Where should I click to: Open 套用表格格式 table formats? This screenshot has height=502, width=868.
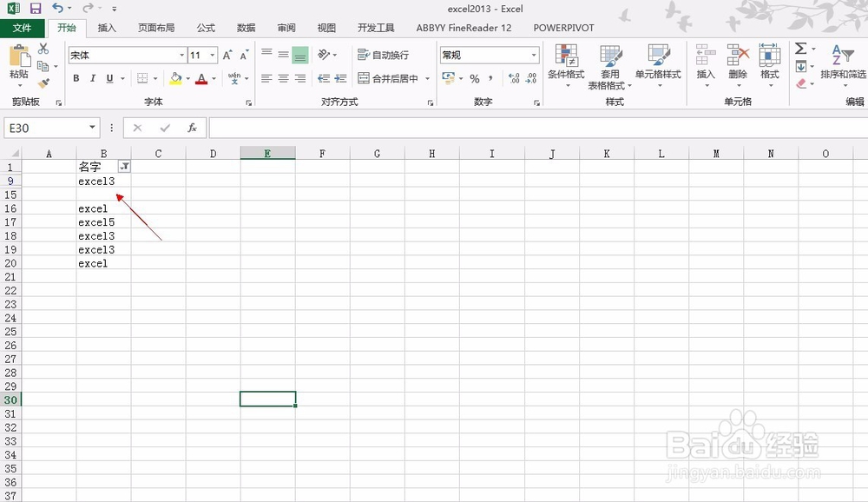coord(610,67)
